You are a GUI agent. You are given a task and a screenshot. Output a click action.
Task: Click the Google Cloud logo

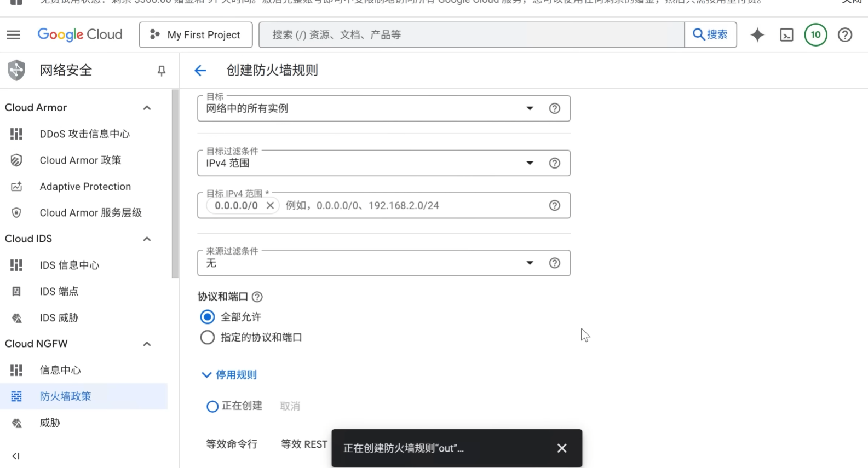(80, 34)
